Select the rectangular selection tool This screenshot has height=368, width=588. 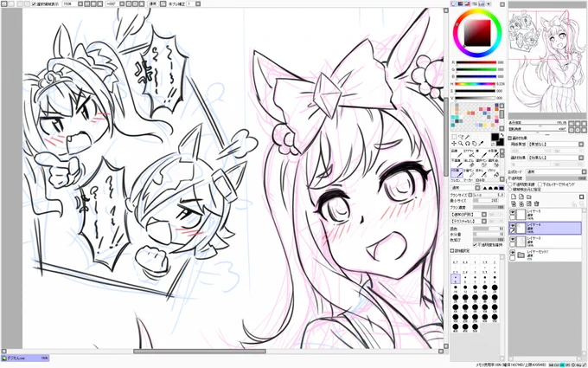pos(454,137)
